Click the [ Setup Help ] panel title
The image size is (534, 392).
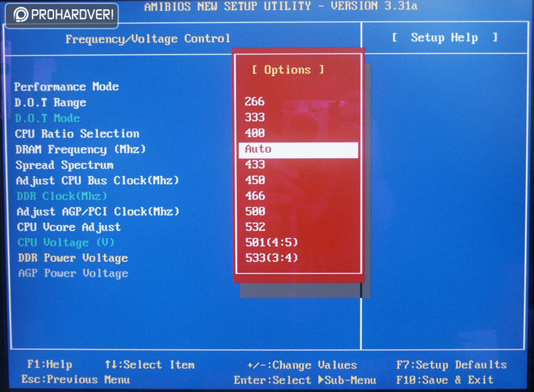coord(445,38)
